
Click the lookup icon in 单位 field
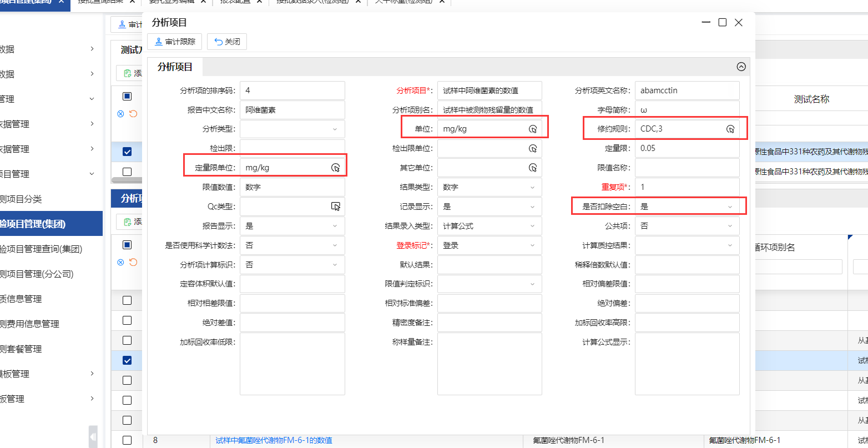tap(533, 129)
